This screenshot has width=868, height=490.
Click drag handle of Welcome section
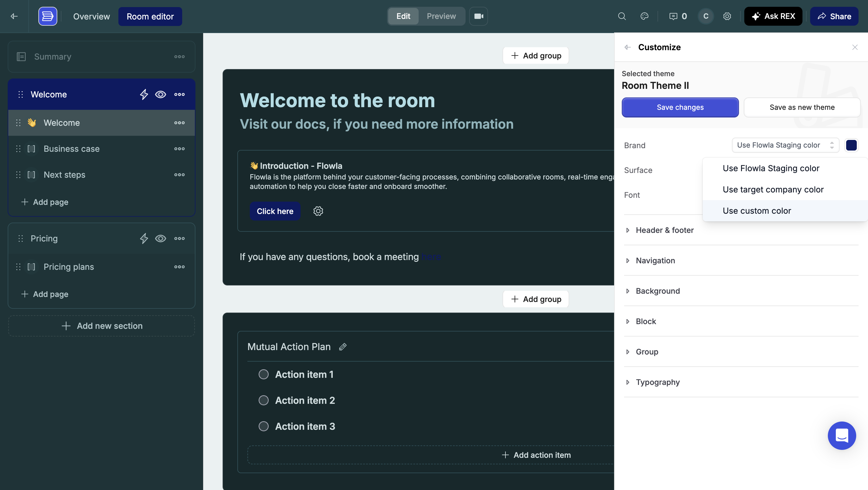pos(21,94)
